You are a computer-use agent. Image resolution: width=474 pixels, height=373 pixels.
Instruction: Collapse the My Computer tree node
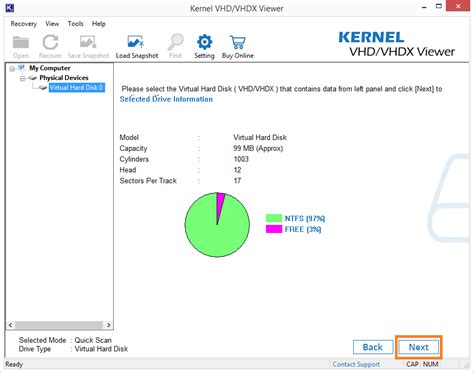[12, 69]
